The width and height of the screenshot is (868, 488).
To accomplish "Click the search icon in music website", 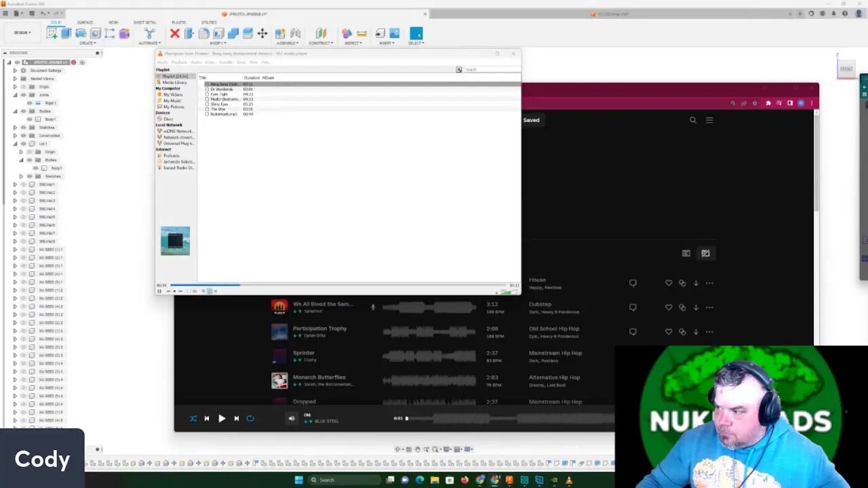I will tap(693, 120).
